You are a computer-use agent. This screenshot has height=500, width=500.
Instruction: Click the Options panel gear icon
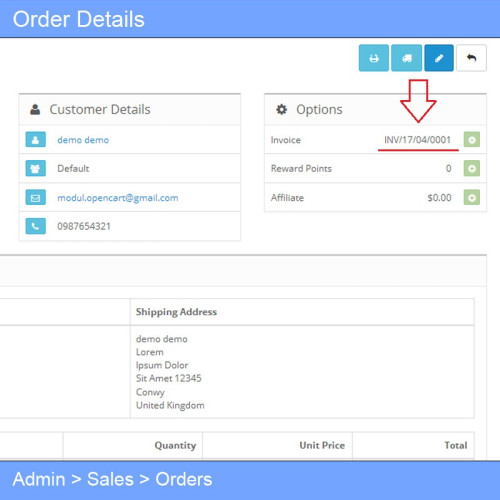tap(282, 109)
